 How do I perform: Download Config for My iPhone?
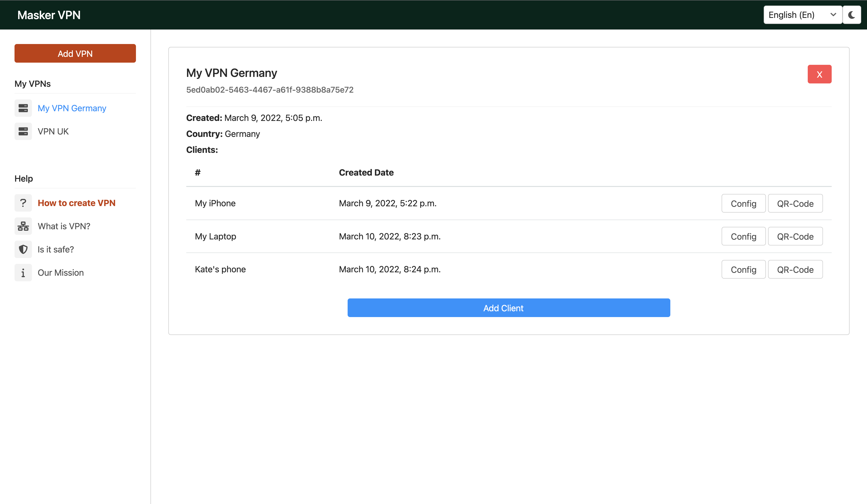[743, 203]
